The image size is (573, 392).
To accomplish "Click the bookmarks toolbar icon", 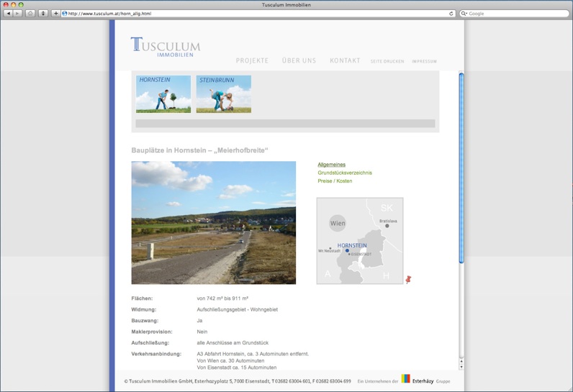I will [43, 14].
